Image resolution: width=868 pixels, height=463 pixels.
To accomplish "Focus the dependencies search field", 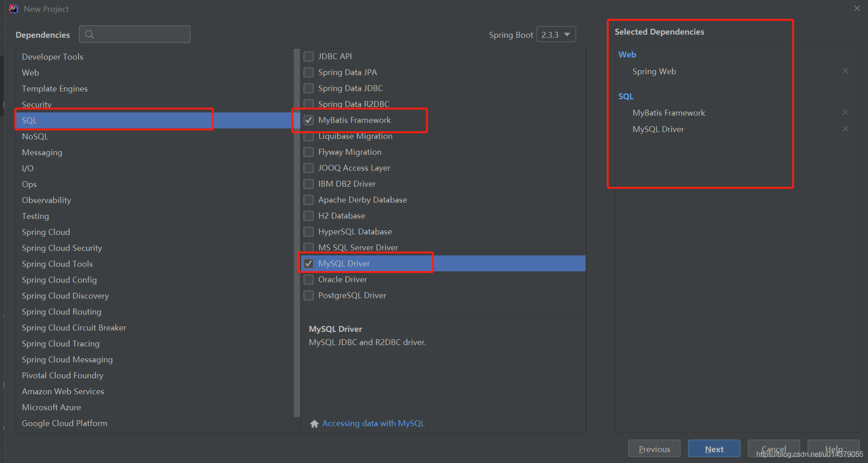I will [135, 34].
